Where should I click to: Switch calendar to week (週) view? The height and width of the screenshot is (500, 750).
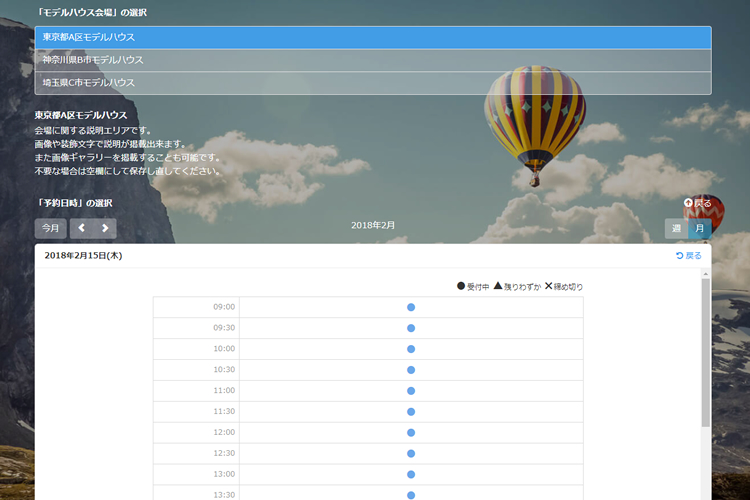coord(677,229)
